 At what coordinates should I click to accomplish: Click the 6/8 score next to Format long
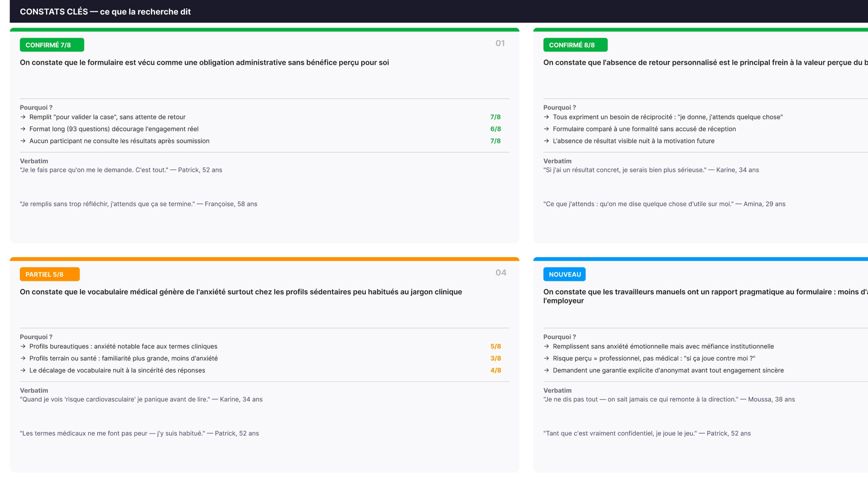(x=495, y=129)
